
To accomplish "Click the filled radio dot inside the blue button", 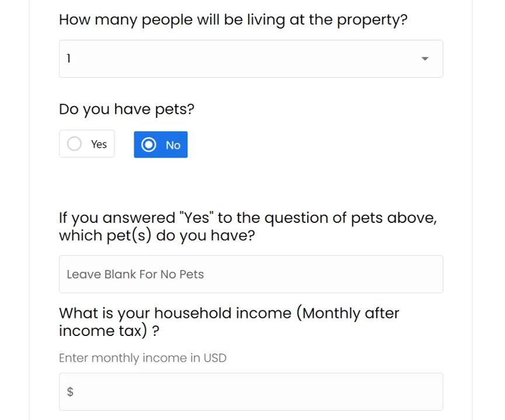I will pos(149,145).
